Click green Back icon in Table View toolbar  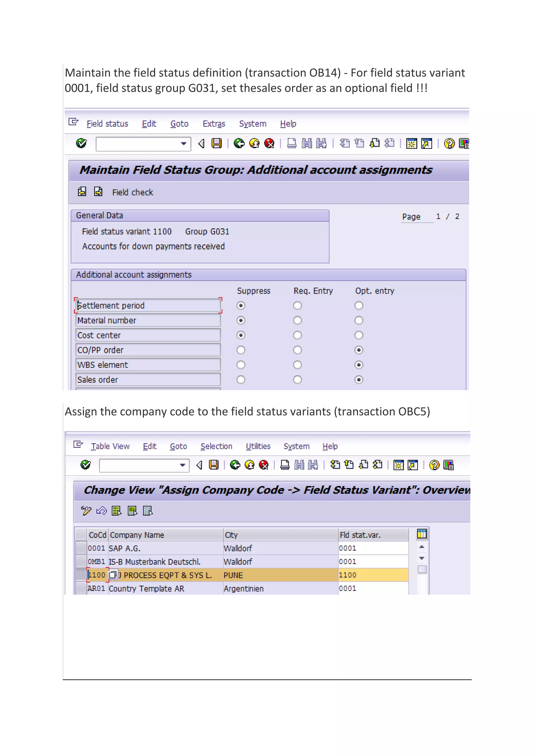point(235,465)
